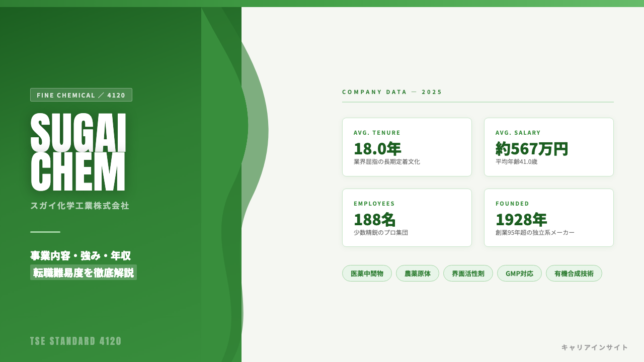Click the SUGAI CHEM title logo

coord(78,152)
